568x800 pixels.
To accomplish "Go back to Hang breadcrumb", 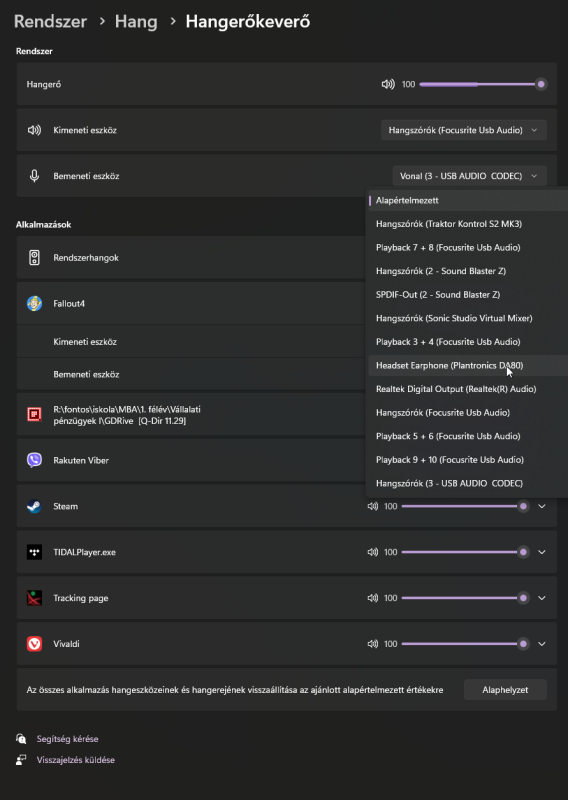I will point(136,21).
